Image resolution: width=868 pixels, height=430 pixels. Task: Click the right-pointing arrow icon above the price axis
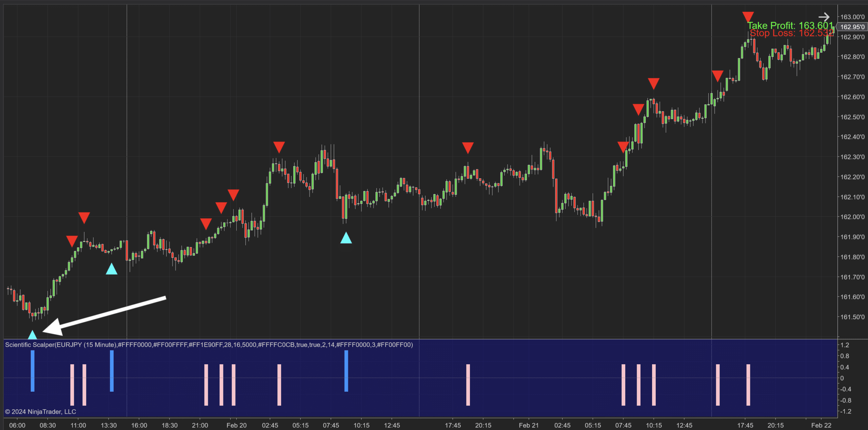coord(824,17)
